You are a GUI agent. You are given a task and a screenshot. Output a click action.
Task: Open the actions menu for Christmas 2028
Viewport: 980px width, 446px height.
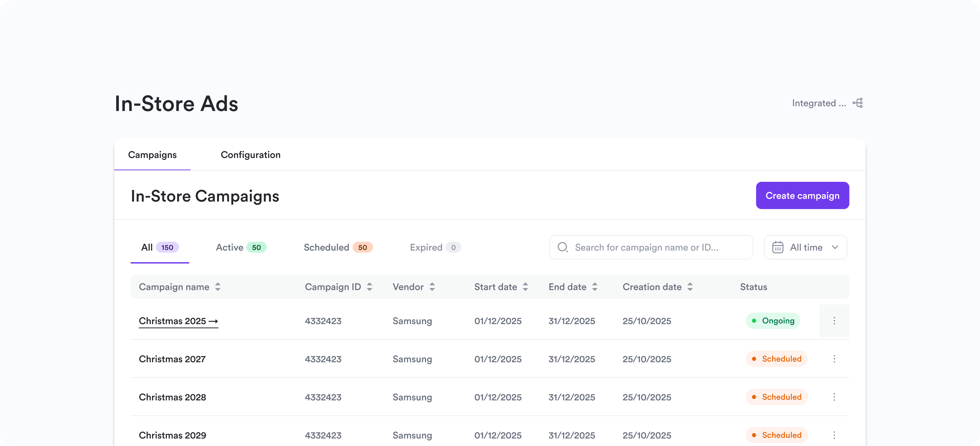tap(834, 397)
